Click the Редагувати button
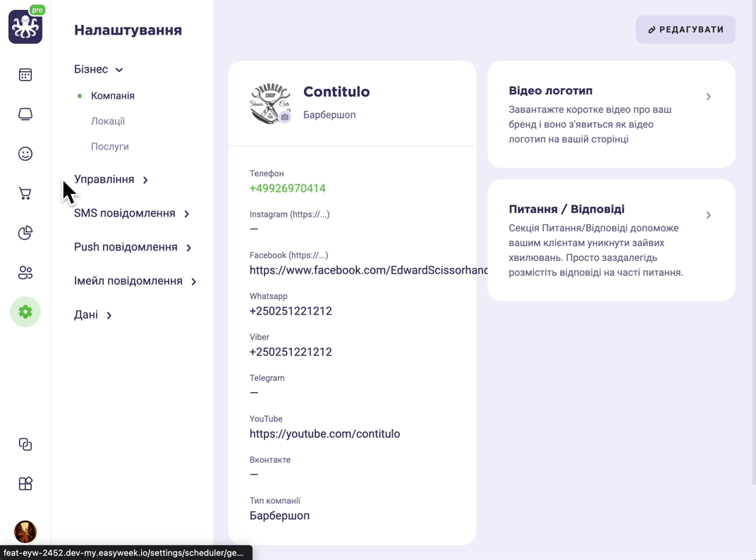Screen dimensions: 756x560 point(685,30)
